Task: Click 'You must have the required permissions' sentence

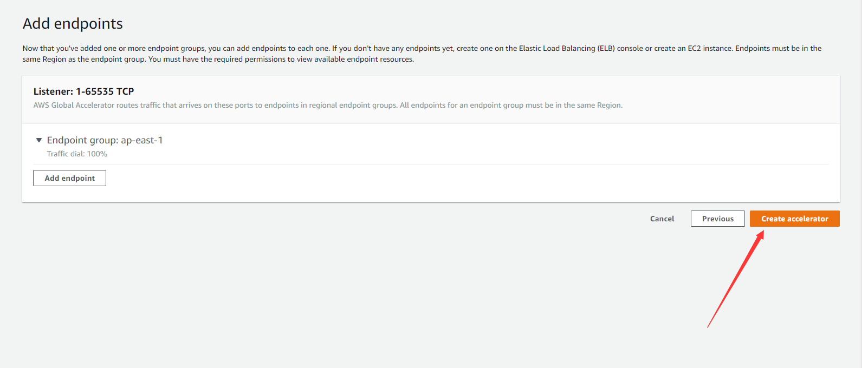Action: coord(281,59)
